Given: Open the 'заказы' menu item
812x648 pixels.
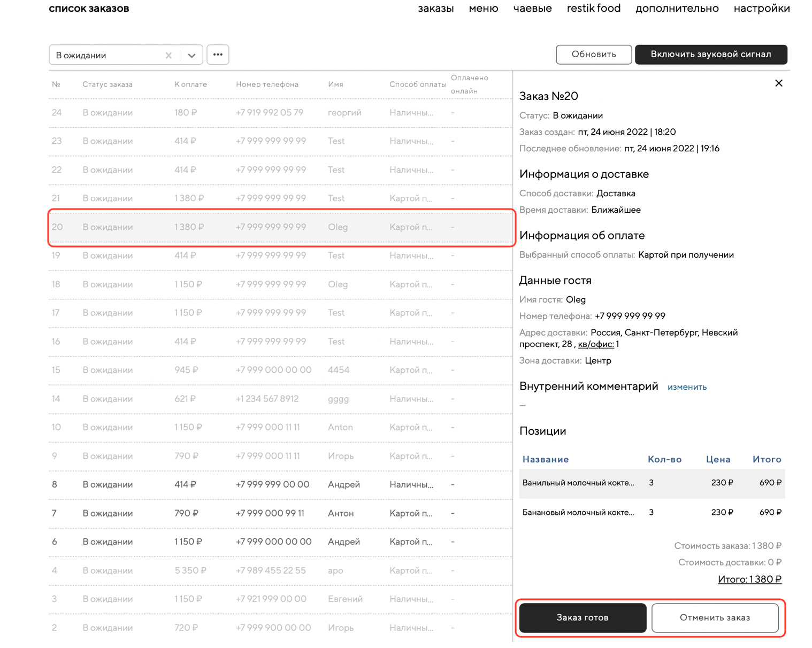Looking at the screenshot, I should click(x=435, y=9).
